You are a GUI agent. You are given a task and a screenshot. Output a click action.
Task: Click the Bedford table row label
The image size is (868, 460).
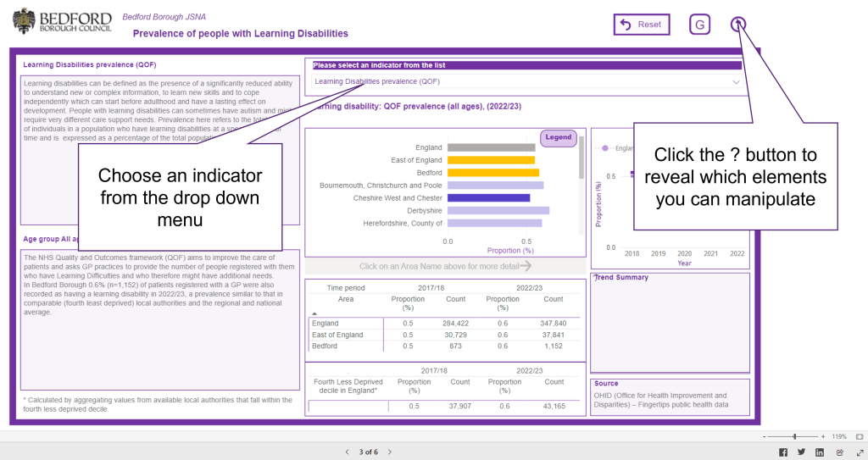(x=325, y=346)
